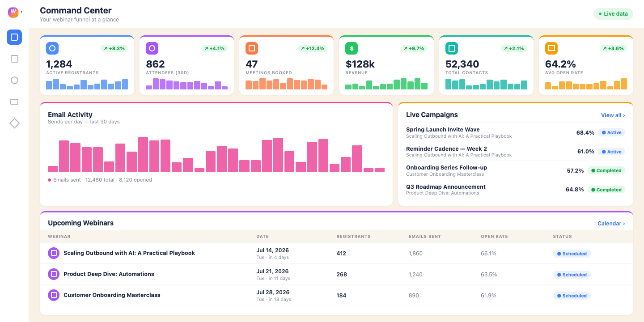The width and height of the screenshot is (644, 322).
Task: Open the Product Deep Dive: Automations webinar
Action: click(x=109, y=274)
